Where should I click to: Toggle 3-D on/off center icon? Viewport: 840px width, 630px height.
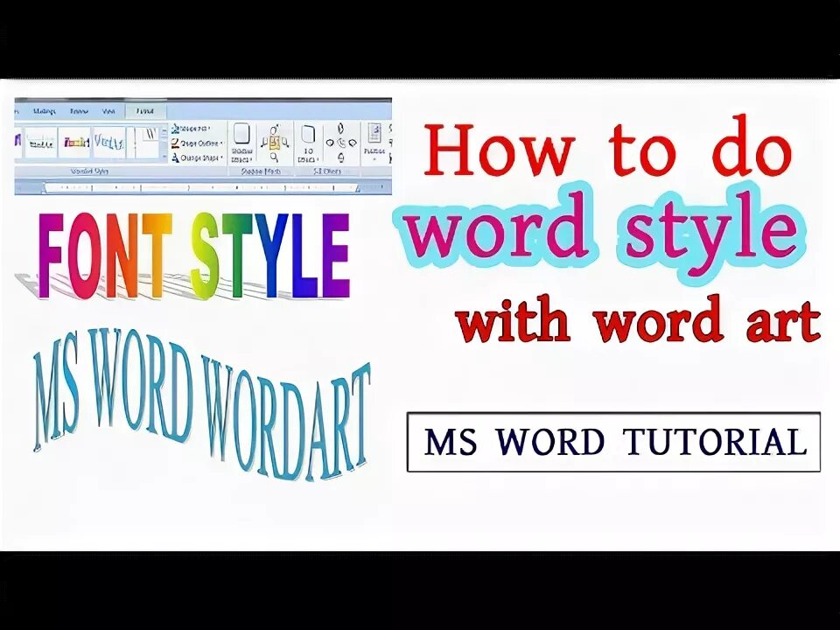pyautogui.click(x=341, y=143)
